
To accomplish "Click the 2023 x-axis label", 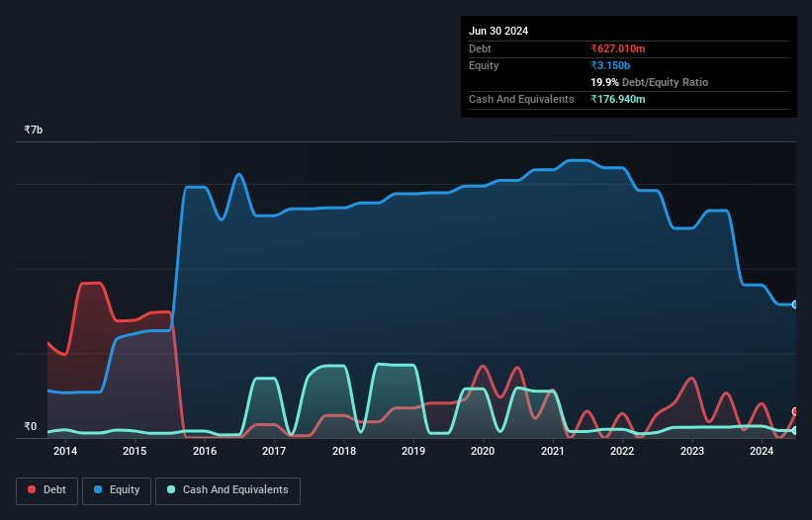I will pos(692,451).
